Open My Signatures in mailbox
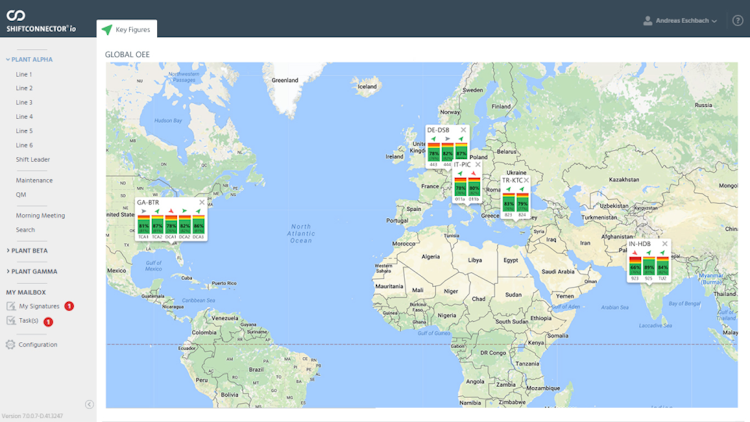Viewport: 750px width, 422px height. pos(39,306)
